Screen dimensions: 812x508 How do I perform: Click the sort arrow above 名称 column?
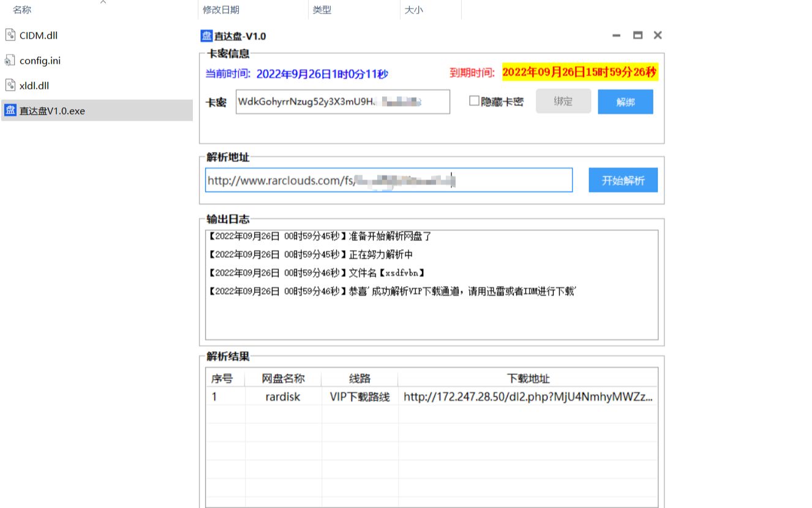pyautogui.click(x=103, y=2)
